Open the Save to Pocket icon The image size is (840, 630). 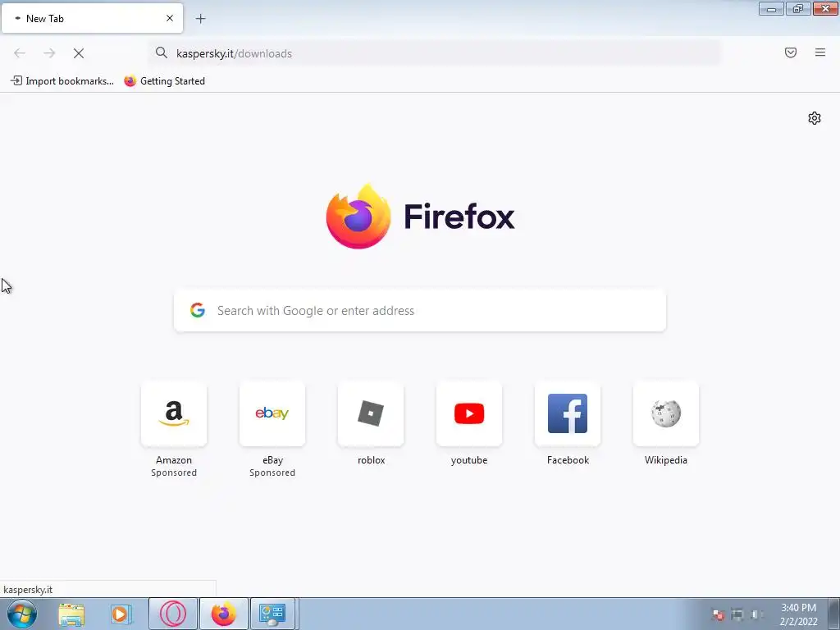tap(791, 52)
